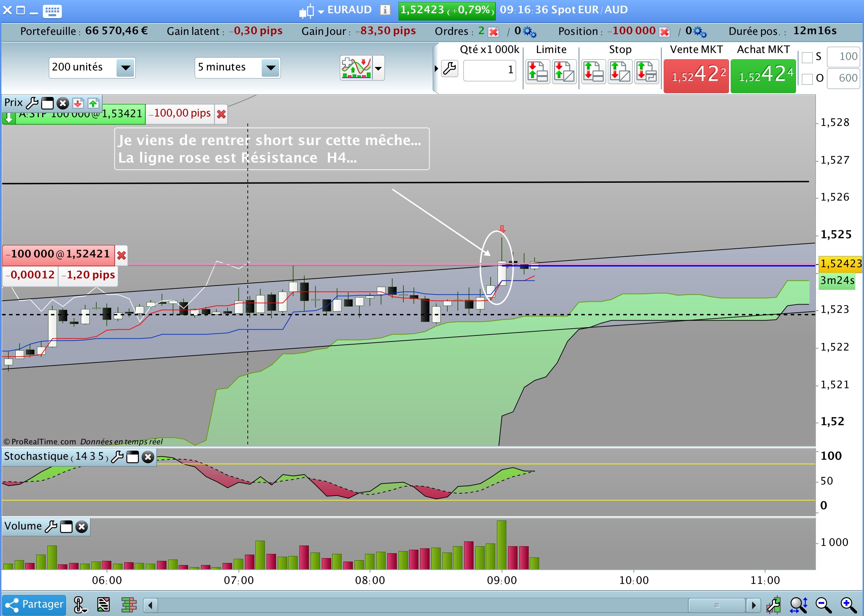Click the Partager share button
The image size is (864, 616).
click(34, 604)
